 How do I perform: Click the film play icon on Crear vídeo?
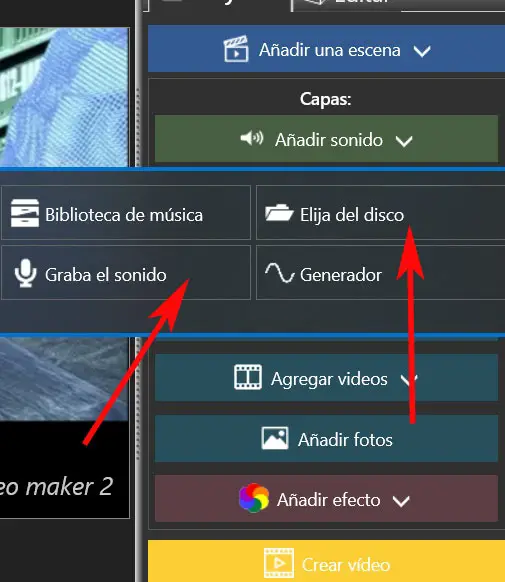(x=279, y=563)
